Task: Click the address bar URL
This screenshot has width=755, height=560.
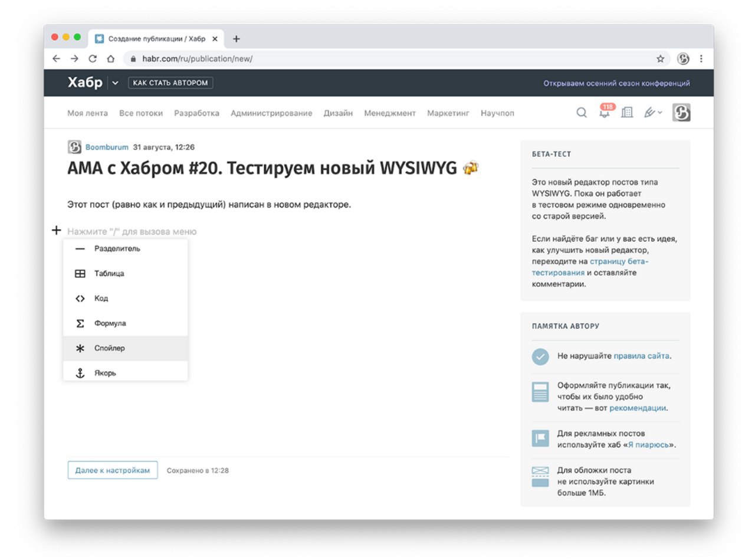Action: point(197,59)
